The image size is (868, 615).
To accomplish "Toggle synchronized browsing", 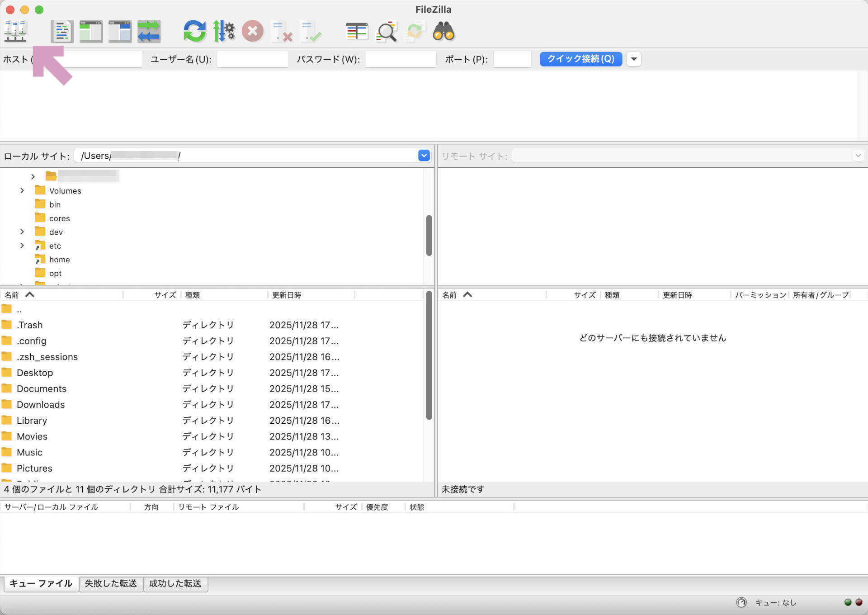I will (x=415, y=31).
